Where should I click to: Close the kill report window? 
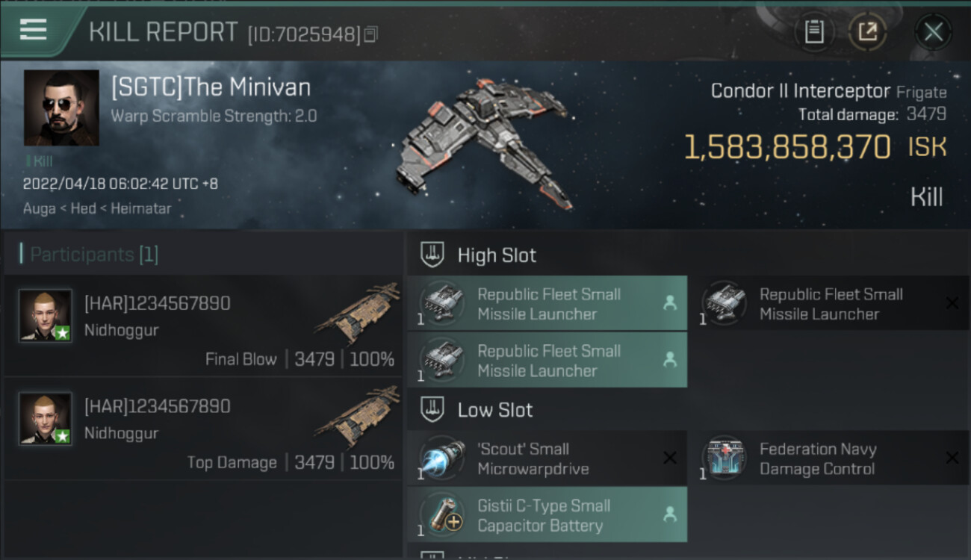pos(933,31)
